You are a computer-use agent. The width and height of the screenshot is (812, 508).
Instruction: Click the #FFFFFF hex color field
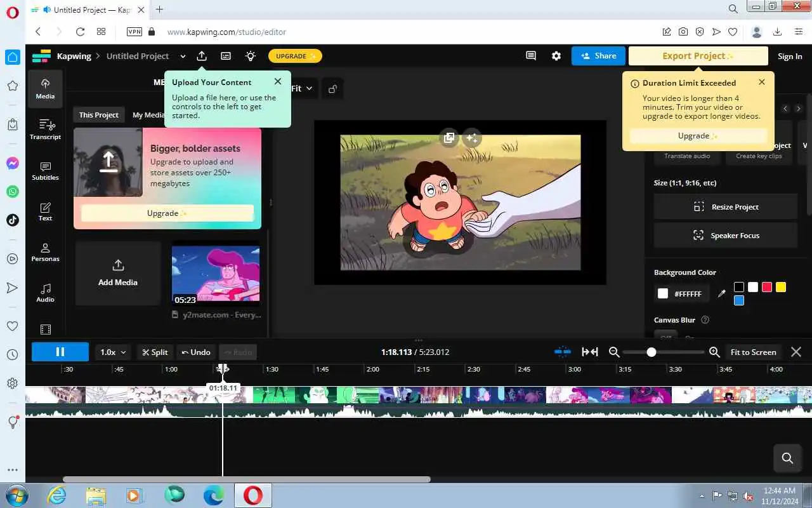click(688, 293)
